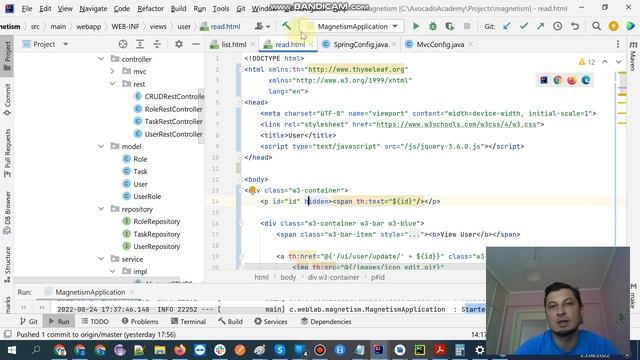The image size is (640, 360).
Task: Close the MagnetismApplication run tab
Action: pos(132,292)
